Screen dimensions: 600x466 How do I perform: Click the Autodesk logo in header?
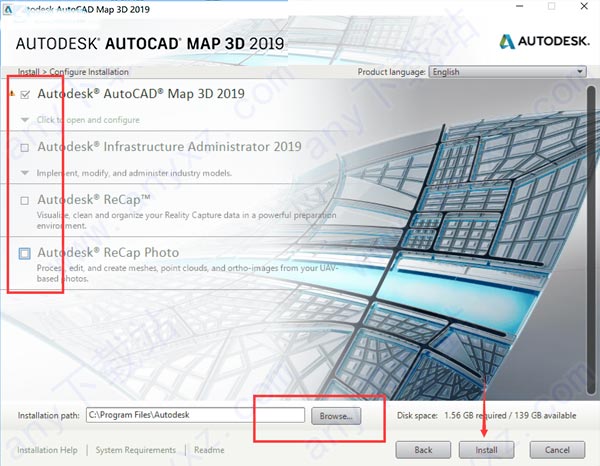pyautogui.click(x=545, y=41)
